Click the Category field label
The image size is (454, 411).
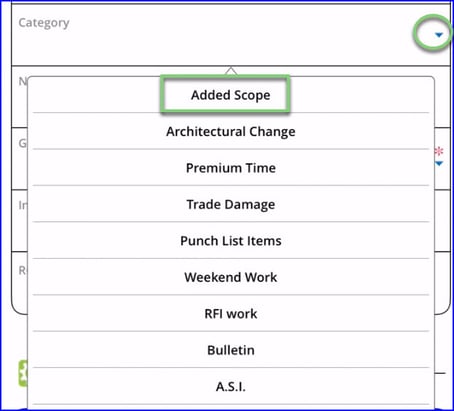[44, 23]
